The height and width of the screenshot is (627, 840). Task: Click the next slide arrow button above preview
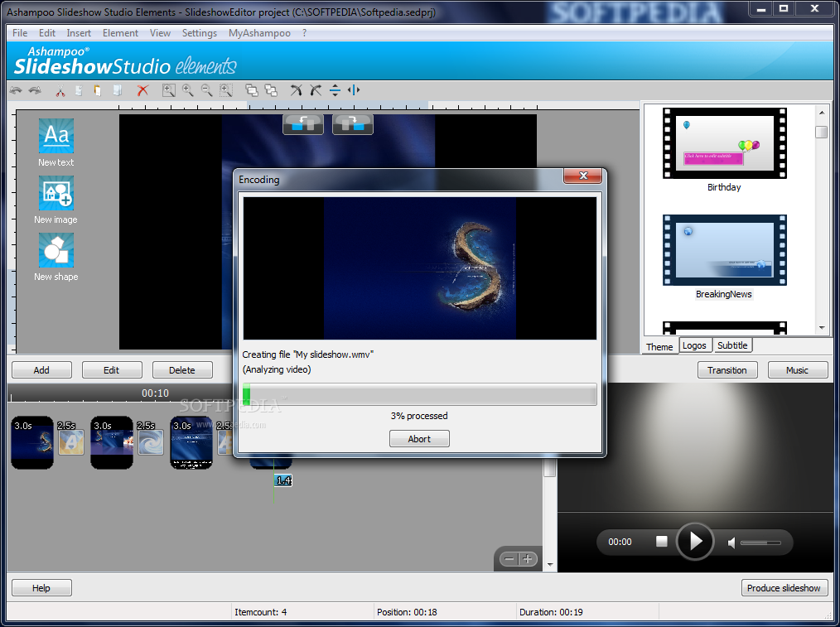pos(353,124)
